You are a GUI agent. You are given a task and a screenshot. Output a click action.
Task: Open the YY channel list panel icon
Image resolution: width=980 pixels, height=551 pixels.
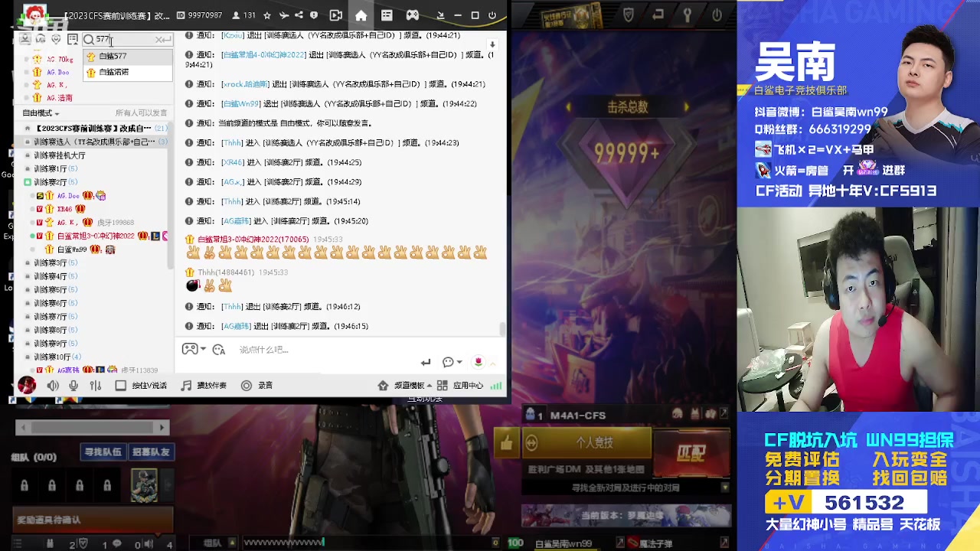[x=387, y=15]
